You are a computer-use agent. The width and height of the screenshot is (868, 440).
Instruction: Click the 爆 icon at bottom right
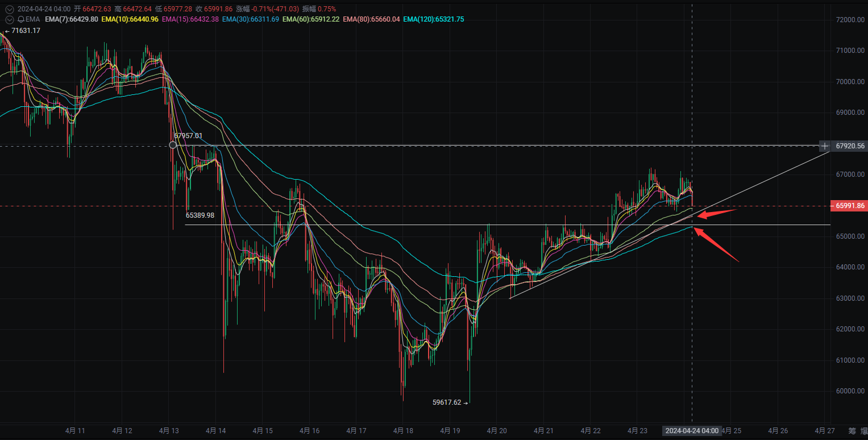pos(863,430)
